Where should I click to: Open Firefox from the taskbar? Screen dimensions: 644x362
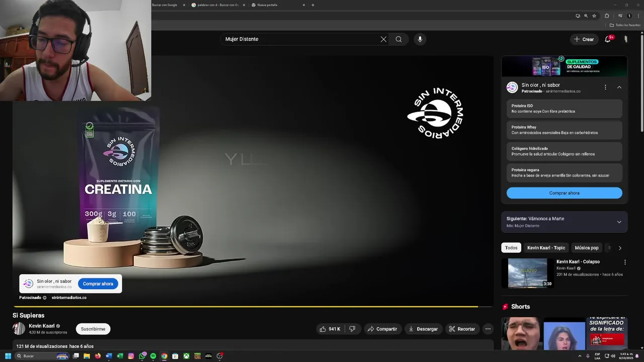click(x=98, y=356)
